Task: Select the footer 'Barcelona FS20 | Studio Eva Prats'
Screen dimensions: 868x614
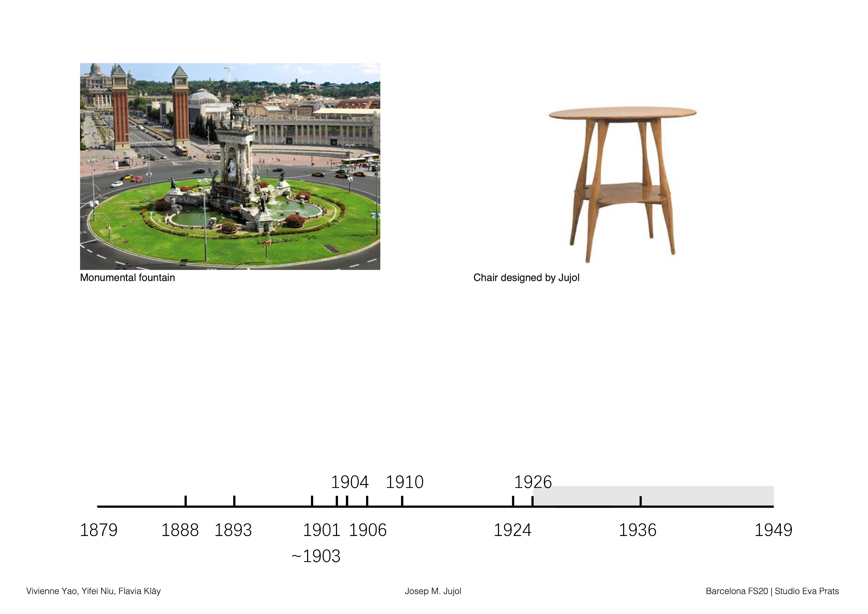Action: tap(772, 591)
